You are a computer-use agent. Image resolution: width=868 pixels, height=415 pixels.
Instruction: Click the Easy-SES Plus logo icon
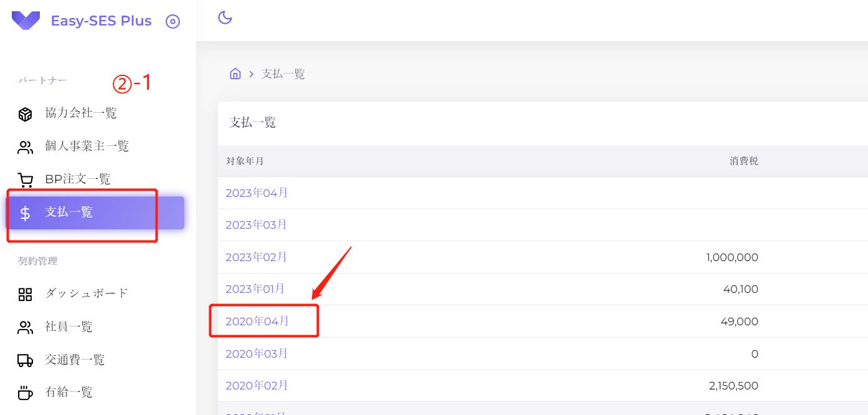click(26, 21)
